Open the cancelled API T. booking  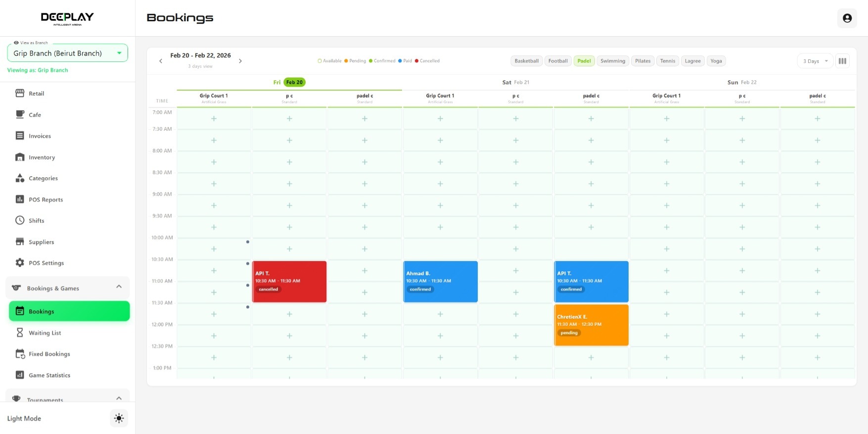point(289,282)
